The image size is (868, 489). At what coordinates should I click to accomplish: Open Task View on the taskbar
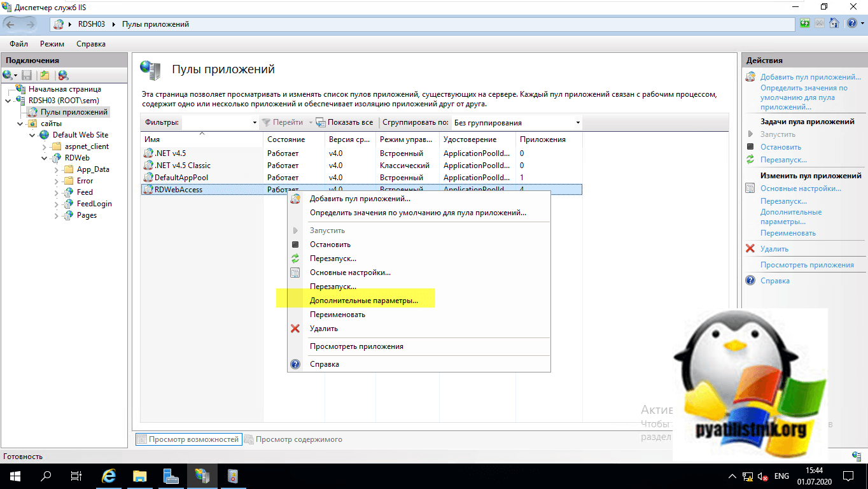tap(76, 476)
